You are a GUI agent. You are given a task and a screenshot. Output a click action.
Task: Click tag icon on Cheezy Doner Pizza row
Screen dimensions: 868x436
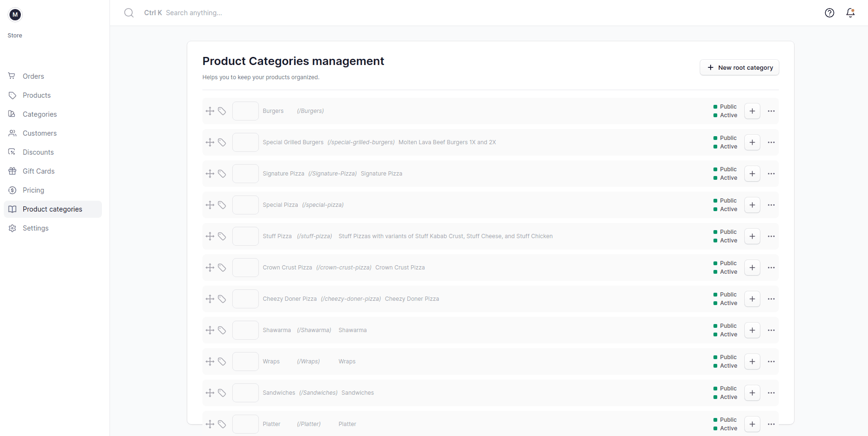[x=222, y=299]
